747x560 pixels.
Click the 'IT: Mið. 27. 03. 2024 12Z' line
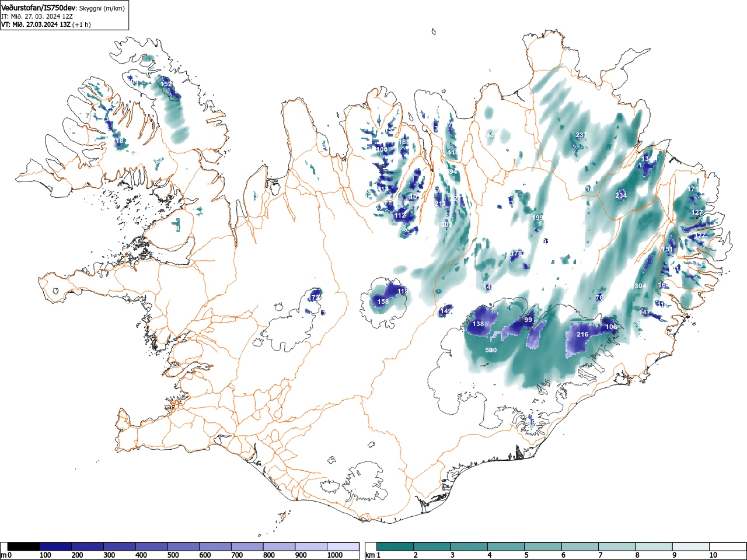(37, 16)
